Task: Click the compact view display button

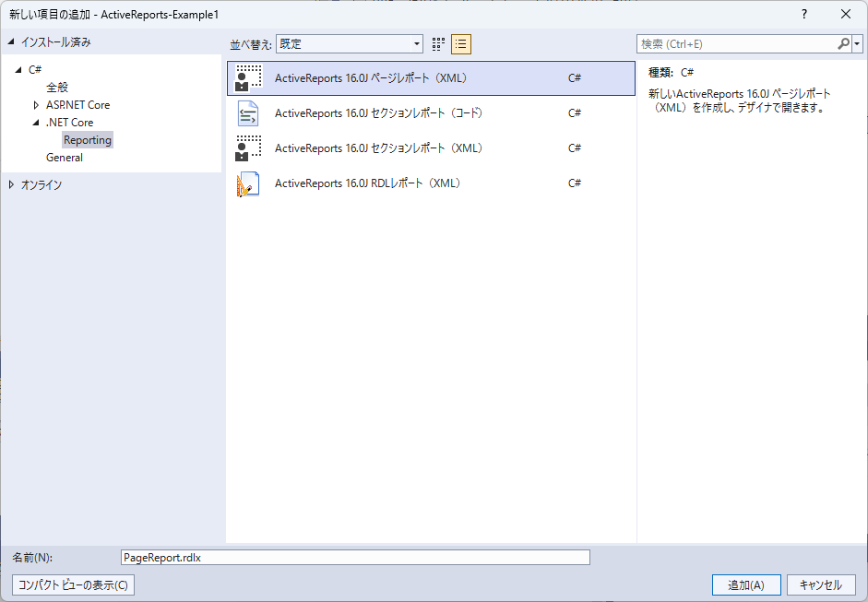Action: (73, 584)
